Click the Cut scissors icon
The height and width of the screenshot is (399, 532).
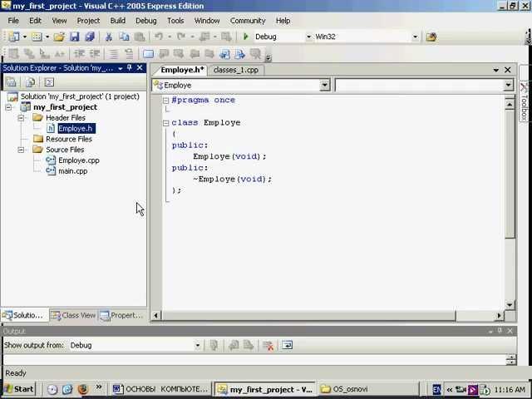109,37
